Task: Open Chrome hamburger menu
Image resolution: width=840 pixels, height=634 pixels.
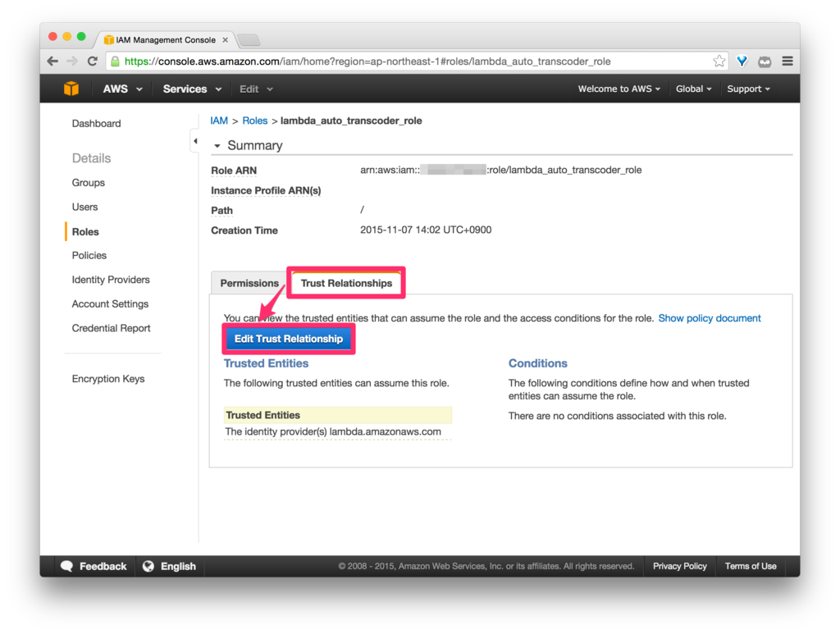Action: click(x=787, y=61)
